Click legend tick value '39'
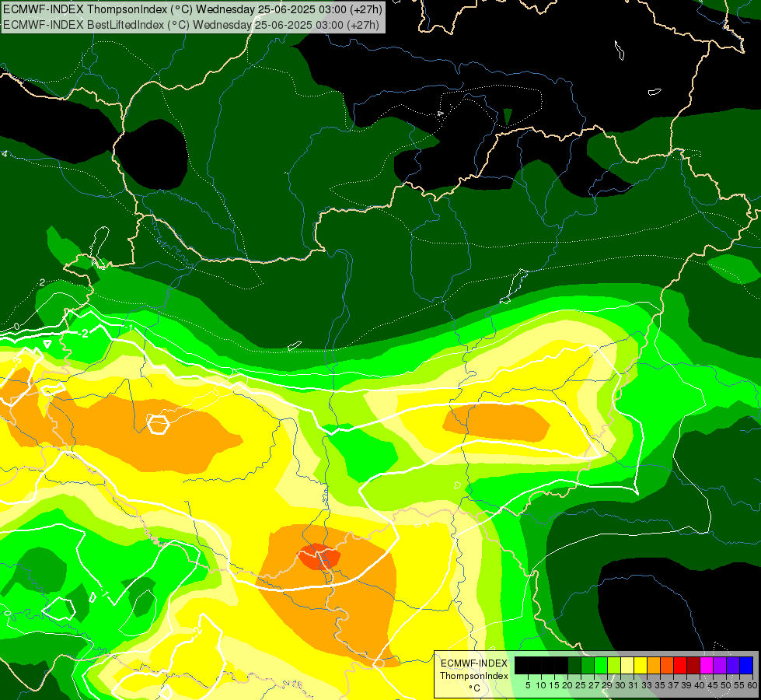 tap(686, 685)
